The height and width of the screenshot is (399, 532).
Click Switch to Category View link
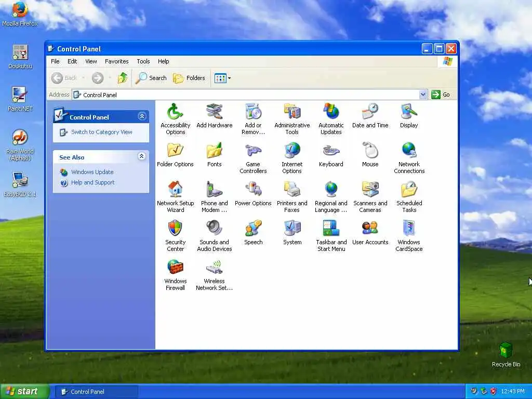click(x=101, y=132)
